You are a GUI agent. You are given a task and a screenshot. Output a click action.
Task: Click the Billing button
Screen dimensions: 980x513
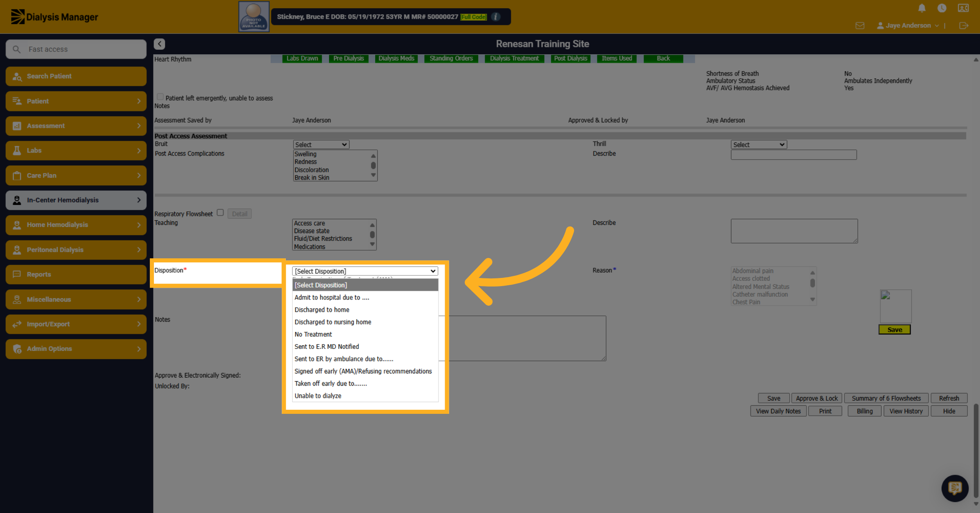click(x=864, y=411)
